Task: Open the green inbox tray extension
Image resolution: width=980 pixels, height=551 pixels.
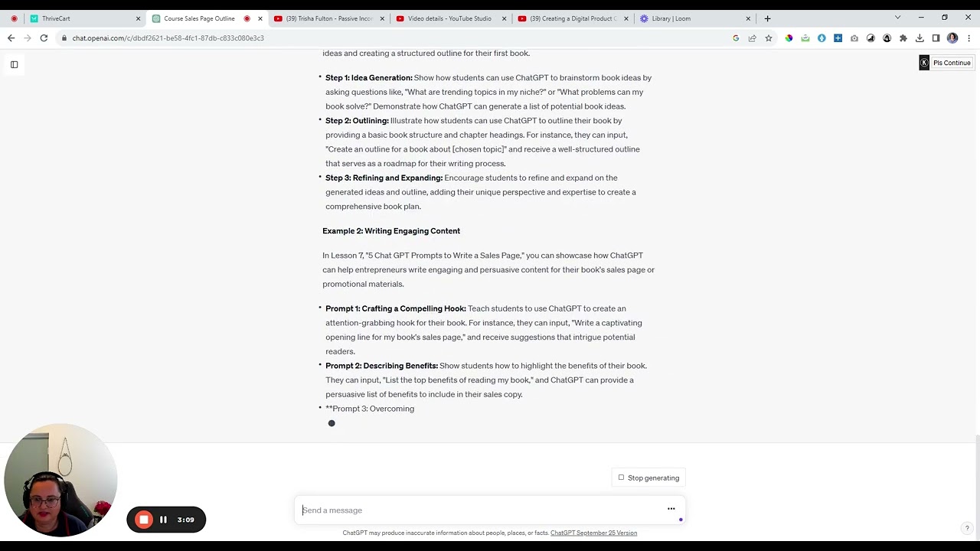Action: 805,38
